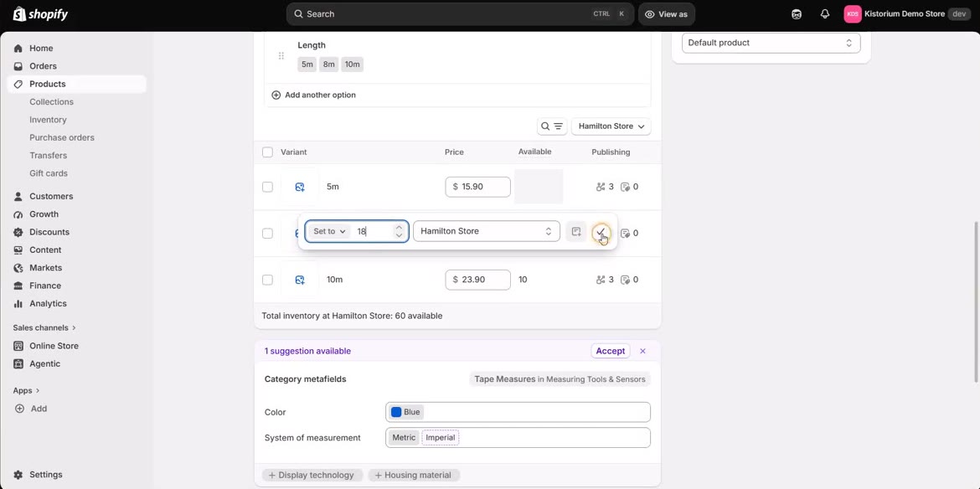
Task: Edit the 5m price field
Action: (x=477, y=187)
